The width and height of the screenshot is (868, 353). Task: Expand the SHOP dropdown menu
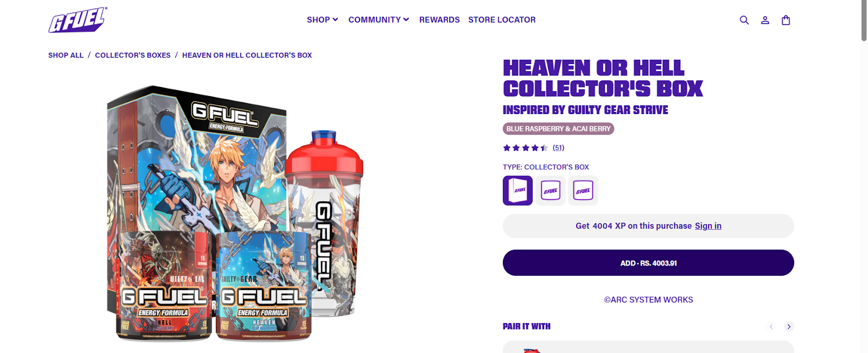322,20
